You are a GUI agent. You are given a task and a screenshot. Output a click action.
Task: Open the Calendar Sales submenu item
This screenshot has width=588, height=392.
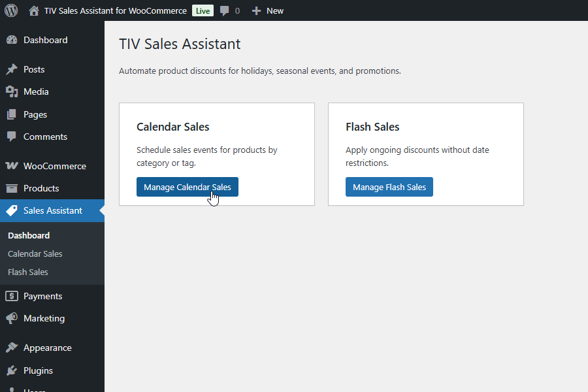tap(34, 253)
